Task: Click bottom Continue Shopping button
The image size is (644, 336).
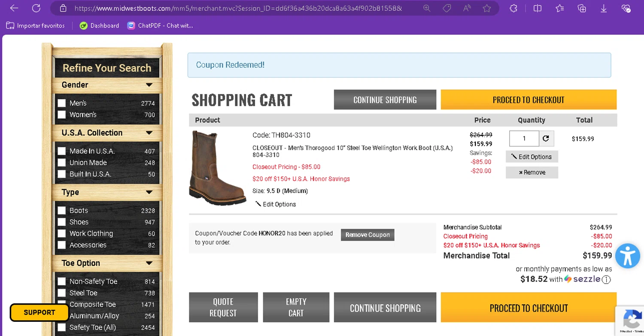Action: pyautogui.click(x=385, y=308)
